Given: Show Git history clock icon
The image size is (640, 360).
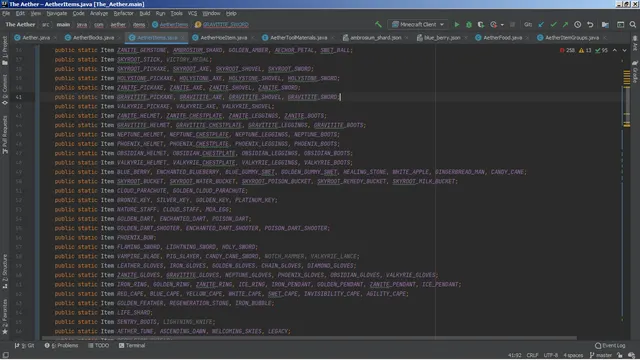Looking at the screenshot, I should click(x=578, y=24).
